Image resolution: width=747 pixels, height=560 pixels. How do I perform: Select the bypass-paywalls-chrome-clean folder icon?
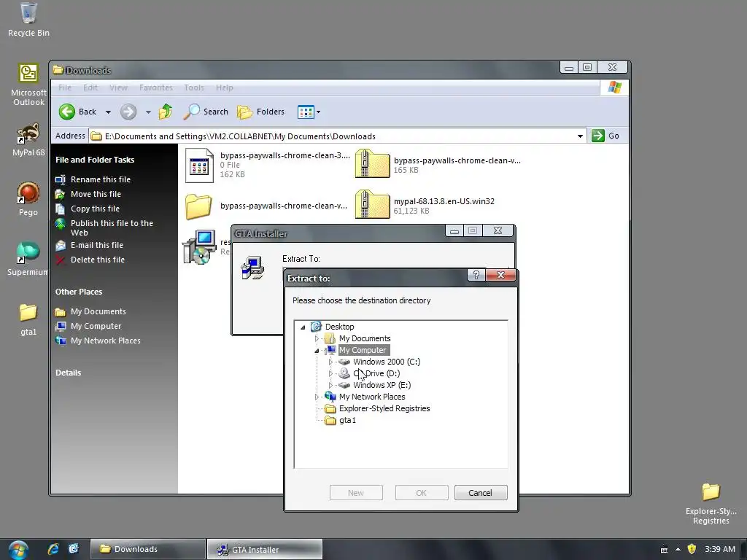(198, 206)
